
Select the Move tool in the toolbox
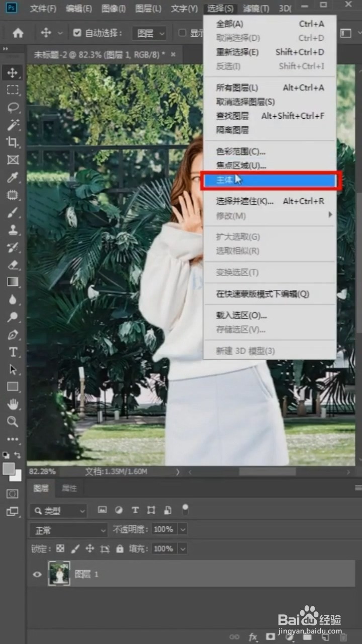13,73
